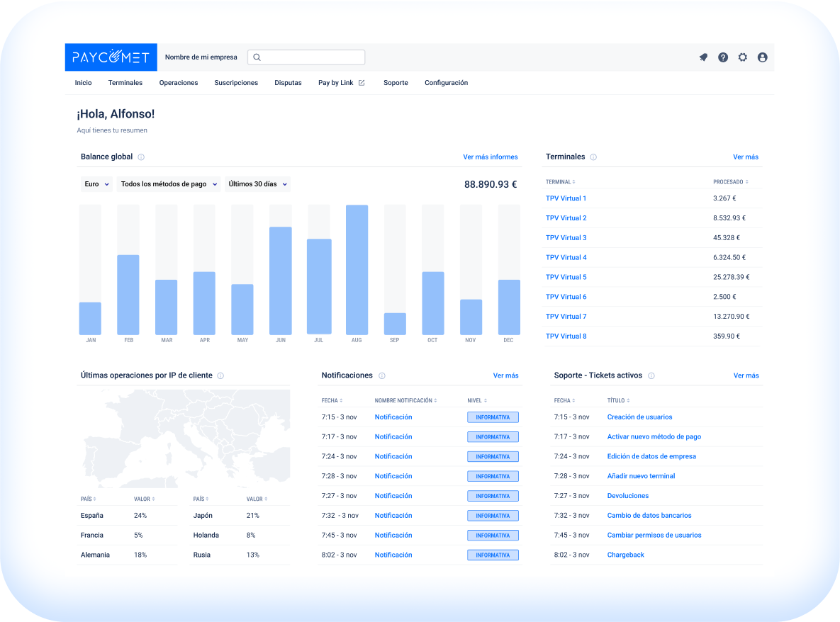Open the Devoluciones ticket
The width and height of the screenshot is (840, 622).
(x=628, y=496)
